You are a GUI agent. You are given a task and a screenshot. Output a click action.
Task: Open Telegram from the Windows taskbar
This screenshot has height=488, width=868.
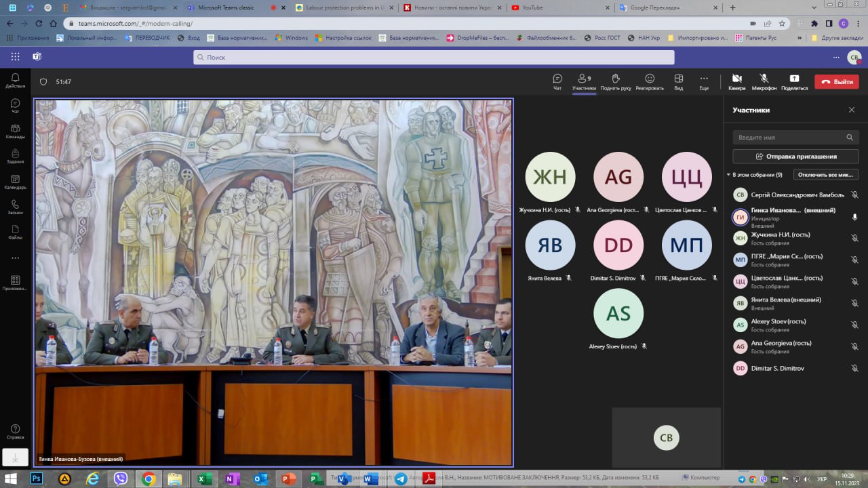[x=401, y=479]
